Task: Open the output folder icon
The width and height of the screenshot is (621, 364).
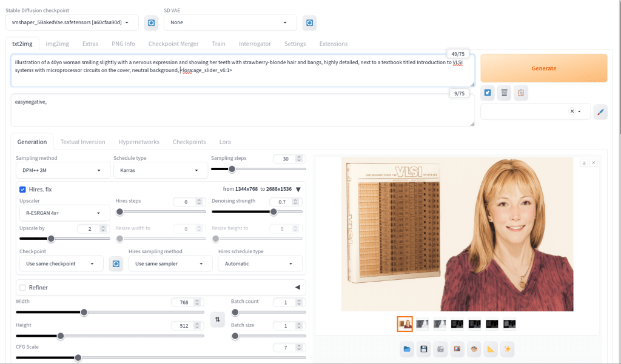Action: tap(408, 349)
